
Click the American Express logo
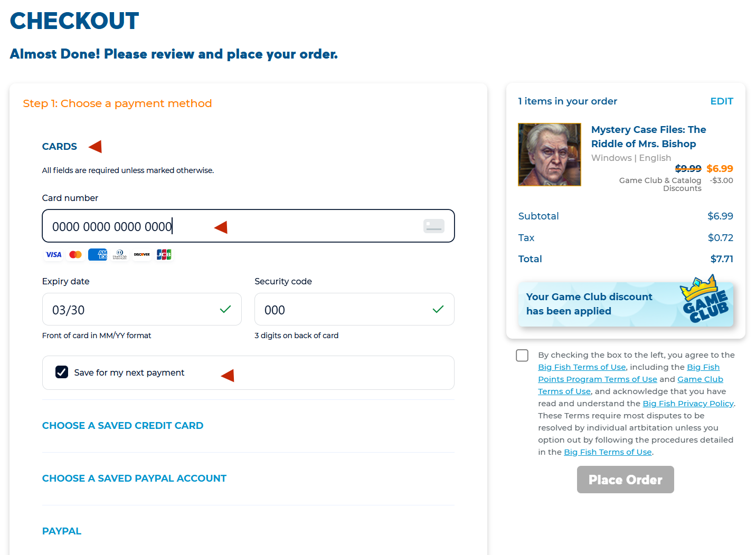click(98, 255)
